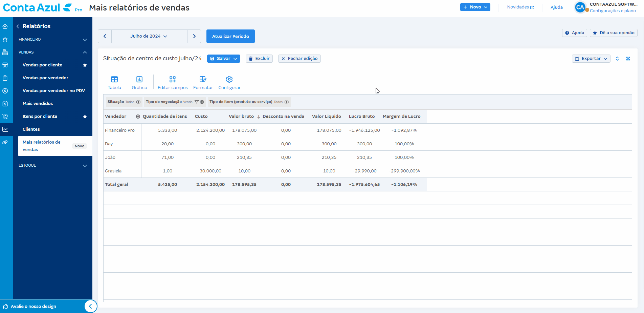Open the Formatar tool
Screen dimensions: 644x313
[203, 83]
